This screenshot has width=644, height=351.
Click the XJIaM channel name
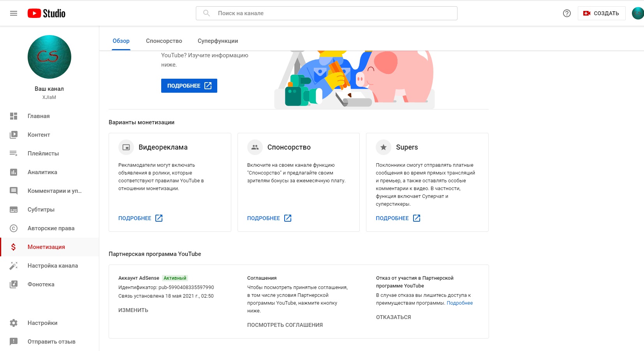click(x=49, y=97)
